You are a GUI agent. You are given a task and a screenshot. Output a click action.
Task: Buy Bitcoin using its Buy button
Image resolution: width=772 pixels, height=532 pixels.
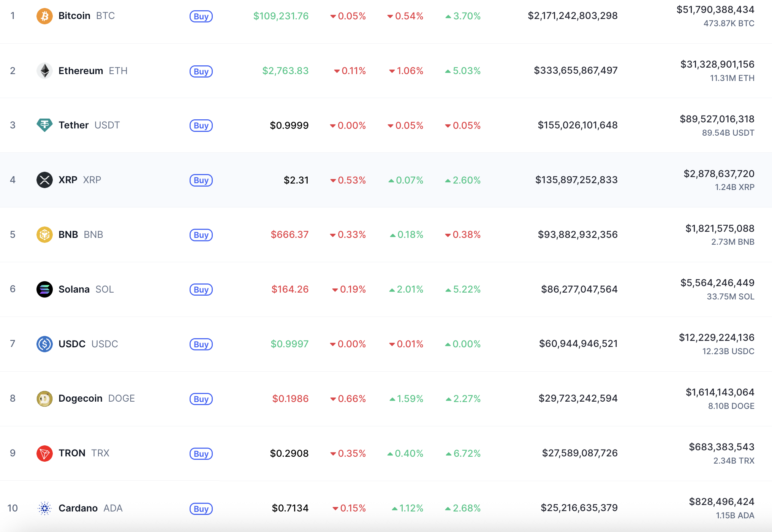click(x=201, y=16)
